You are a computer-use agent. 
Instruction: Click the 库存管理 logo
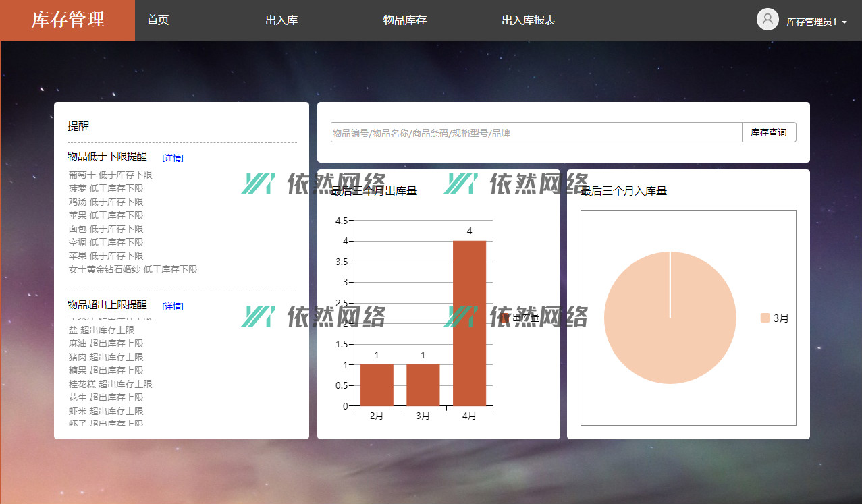tap(68, 20)
